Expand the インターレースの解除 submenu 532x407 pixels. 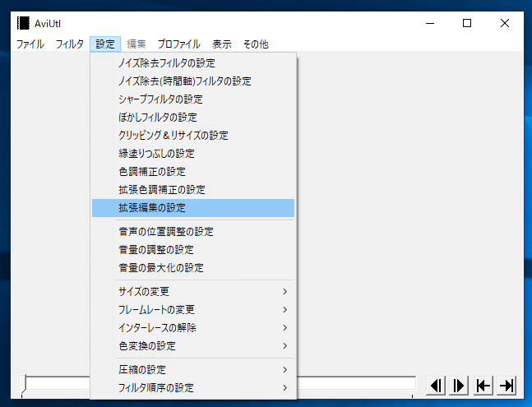click(x=193, y=327)
